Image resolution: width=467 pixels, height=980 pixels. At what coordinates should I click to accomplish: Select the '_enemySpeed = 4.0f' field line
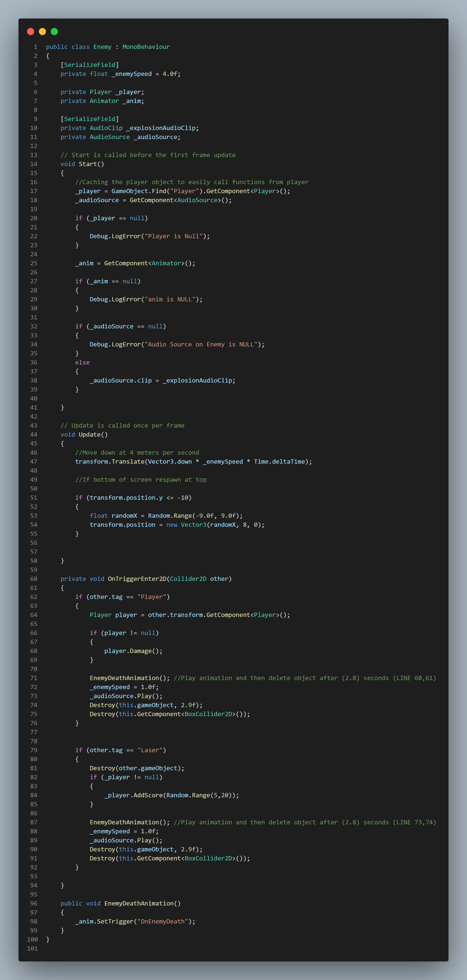[x=120, y=74]
